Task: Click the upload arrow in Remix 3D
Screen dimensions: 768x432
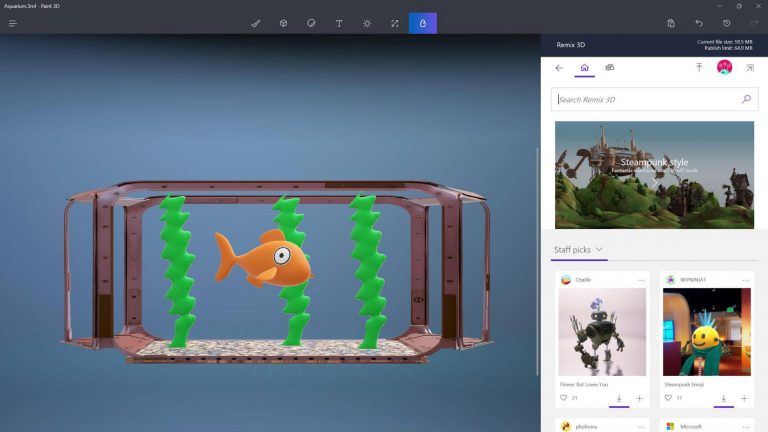Action: 699,68
